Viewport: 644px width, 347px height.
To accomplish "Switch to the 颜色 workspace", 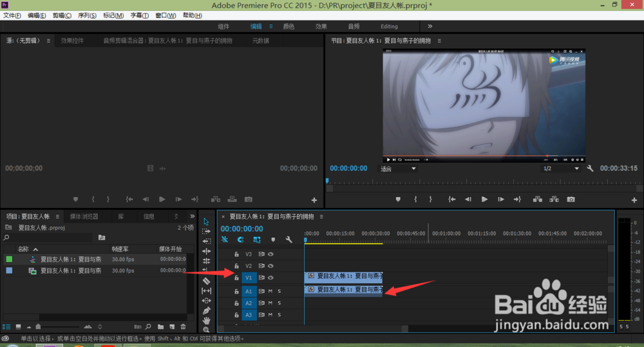I will [289, 26].
